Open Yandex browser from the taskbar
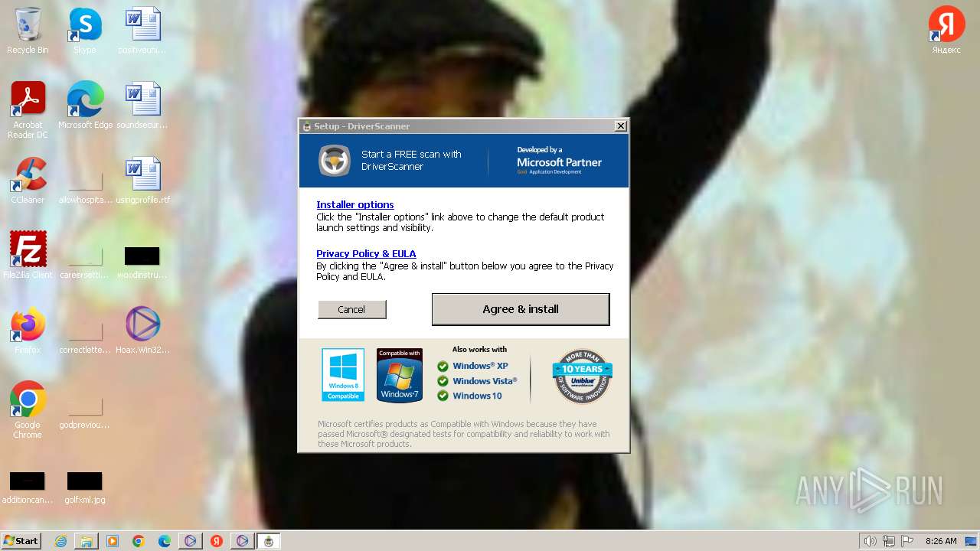 pyautogui.click(x=216, y=541)
